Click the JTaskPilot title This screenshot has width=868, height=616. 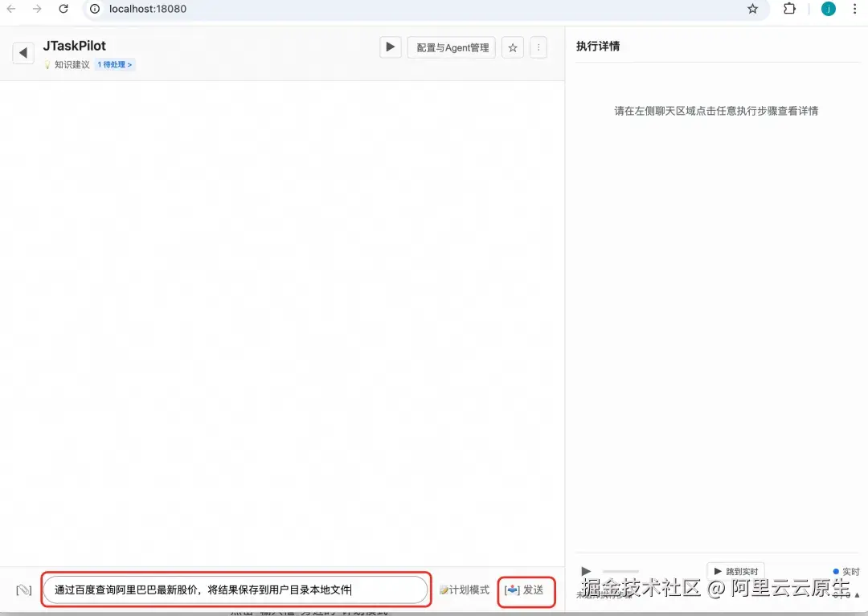click(x=74, y=46)
